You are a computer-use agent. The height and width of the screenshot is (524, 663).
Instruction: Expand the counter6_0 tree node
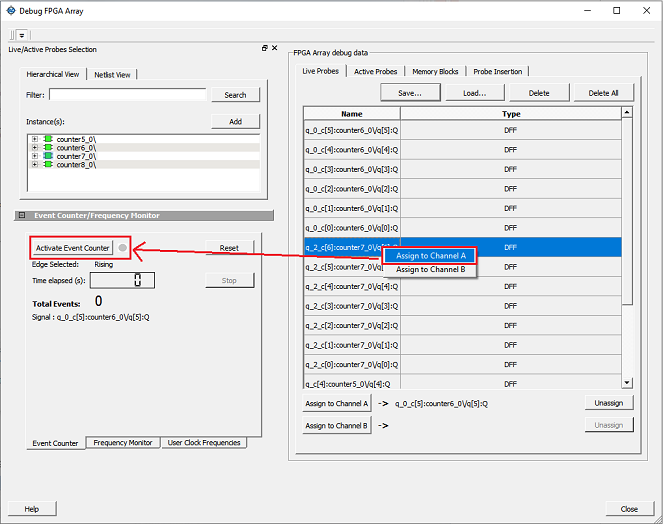[x=35, y=147]
